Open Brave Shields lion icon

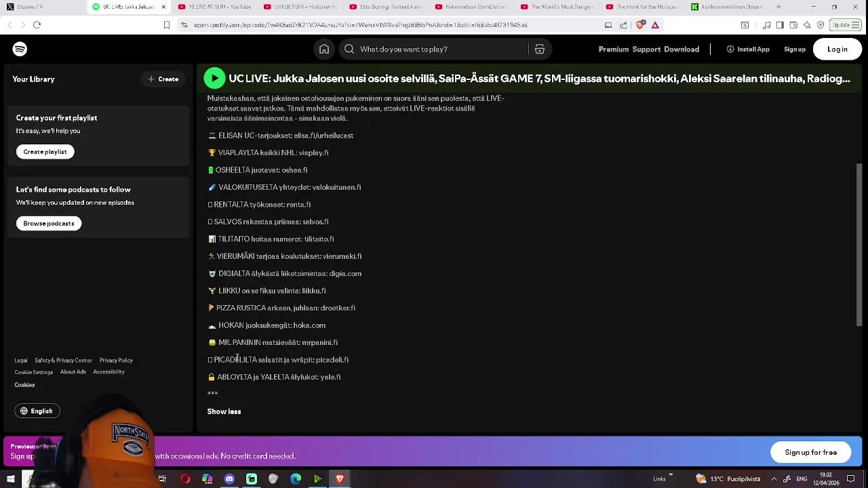641,25
